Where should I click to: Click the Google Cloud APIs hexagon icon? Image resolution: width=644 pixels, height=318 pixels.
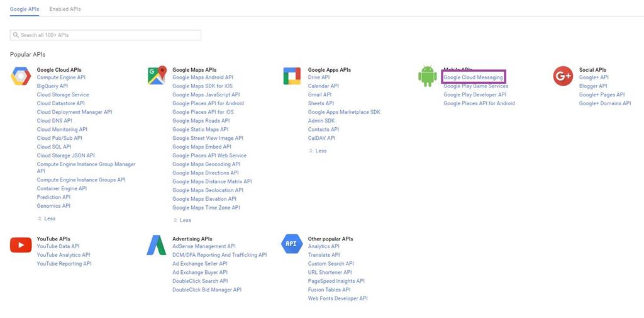pos(21,76)
